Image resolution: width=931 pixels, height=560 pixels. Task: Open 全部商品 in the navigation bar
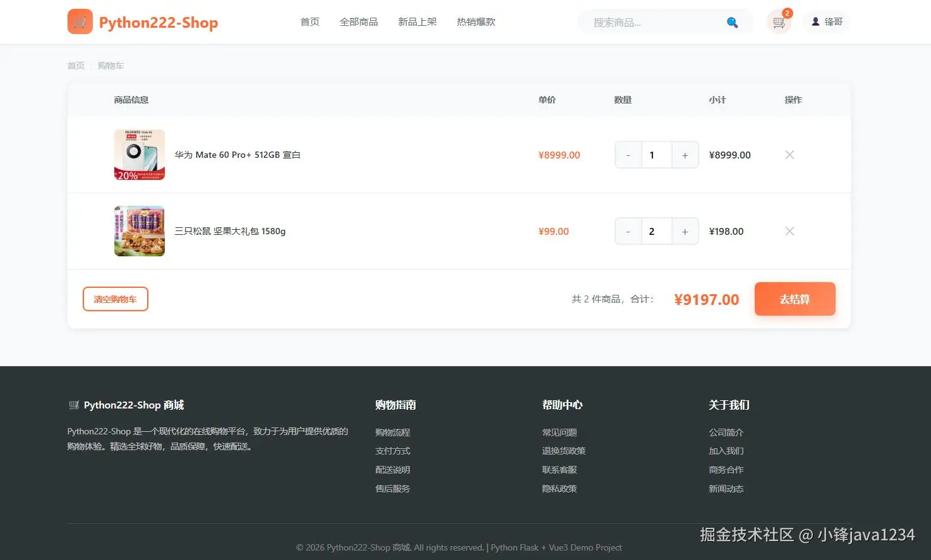tap(359, 22)
